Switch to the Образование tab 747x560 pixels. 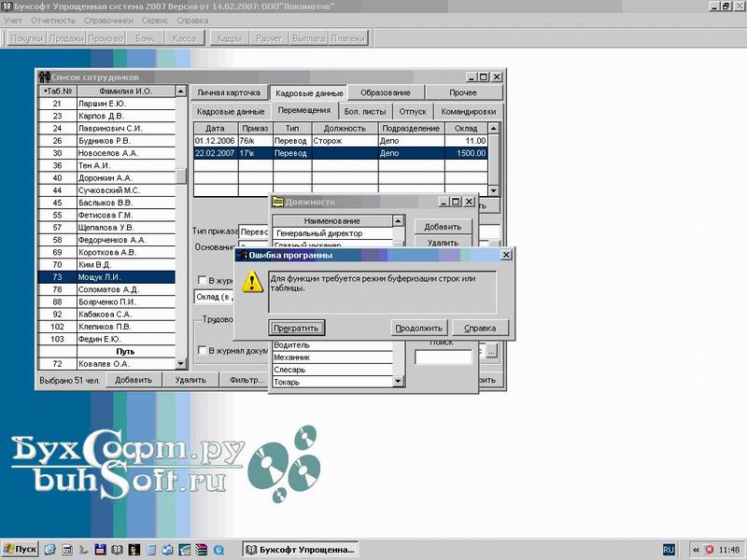coord(386,92)
